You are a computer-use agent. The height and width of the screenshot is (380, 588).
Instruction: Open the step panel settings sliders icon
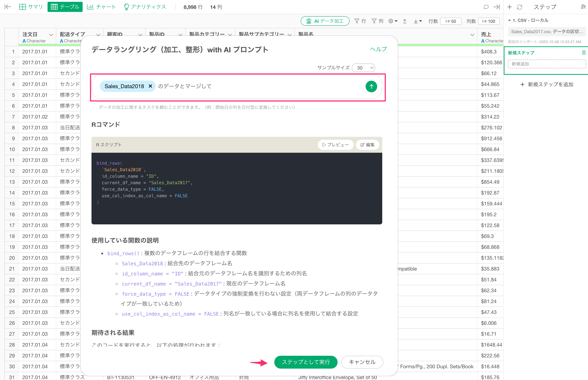583,7
